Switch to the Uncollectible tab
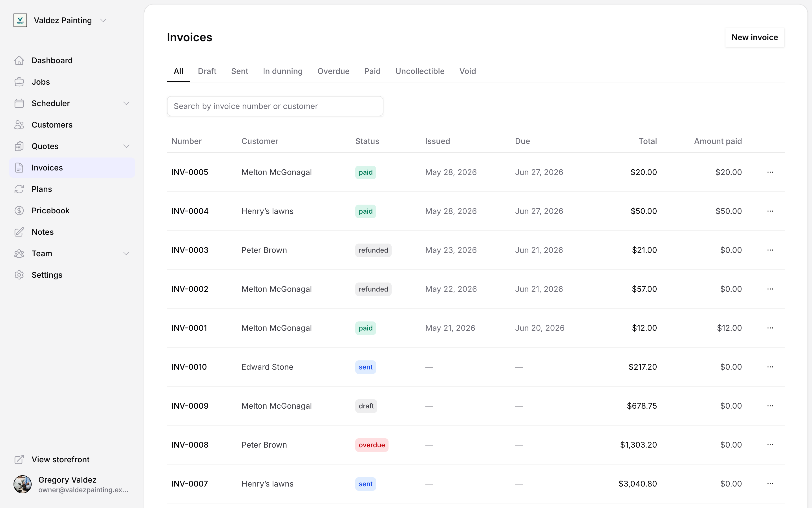The width and height of the screenshot is (812, 508). (420, 71)
